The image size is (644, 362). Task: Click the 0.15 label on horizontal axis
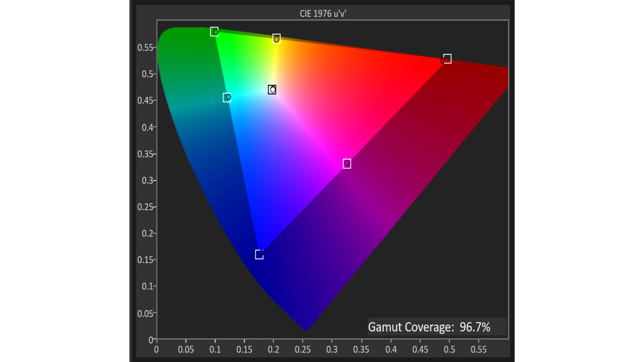point(244,350)
